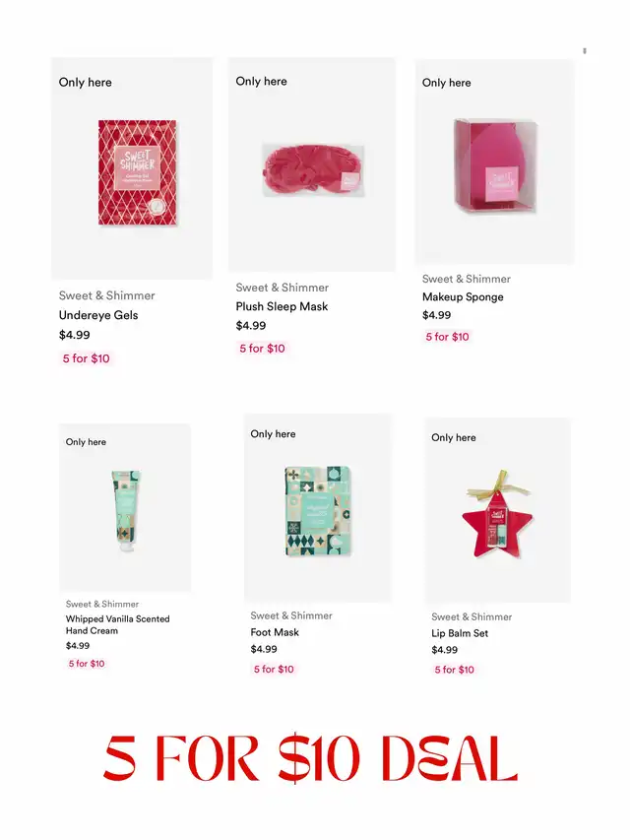This screenshot has width=630, height=840.
Task: Click the Foot Mask product title
Action: (x=275, y=632)
